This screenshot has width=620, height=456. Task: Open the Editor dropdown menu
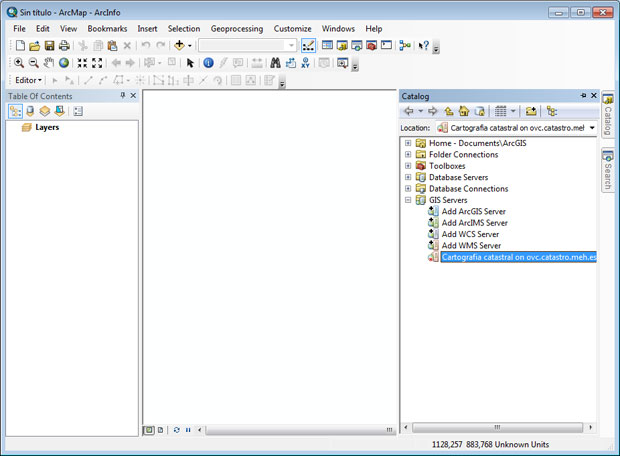(28, 80)
